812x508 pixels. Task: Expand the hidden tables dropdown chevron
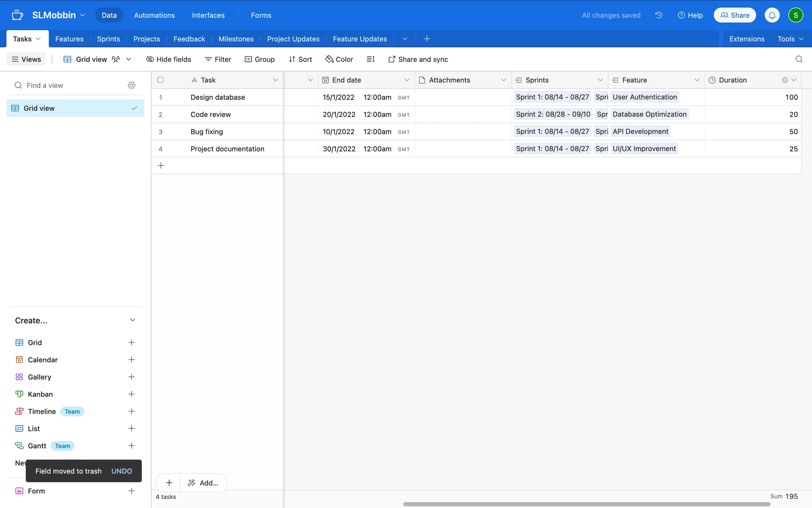coord(405,39)
